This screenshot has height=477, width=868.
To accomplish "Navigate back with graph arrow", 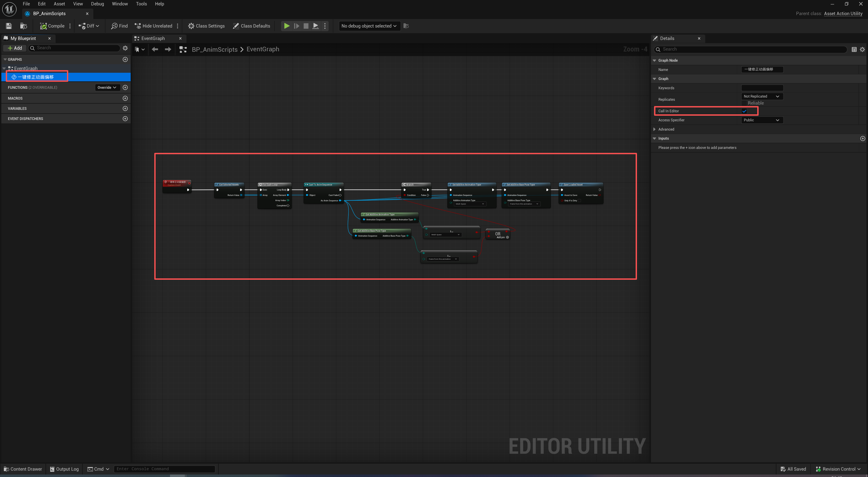I will click(155, 49).
